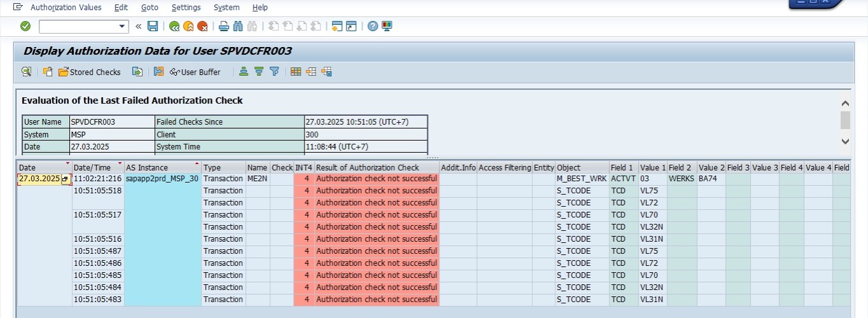Click the User Buffer button

(195, 72)
